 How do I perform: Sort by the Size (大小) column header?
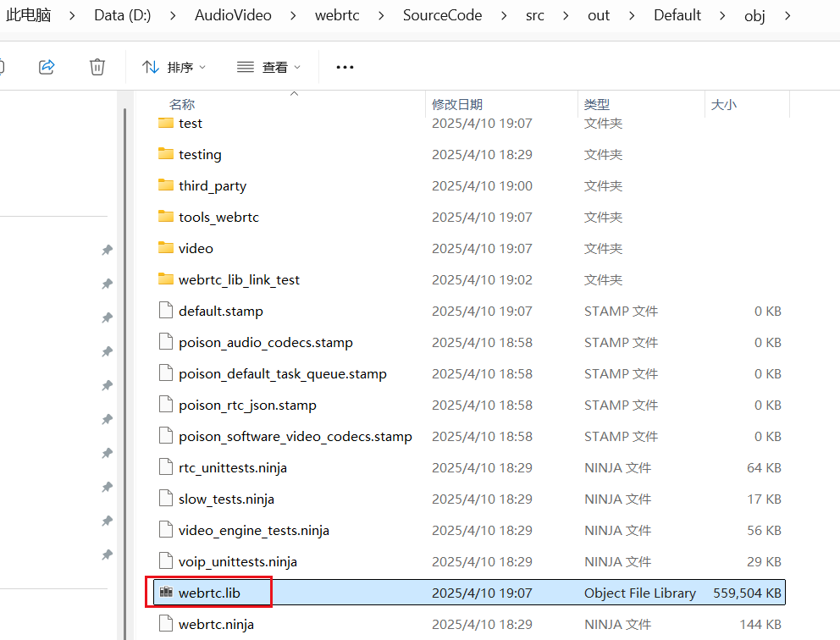(724, 104)
